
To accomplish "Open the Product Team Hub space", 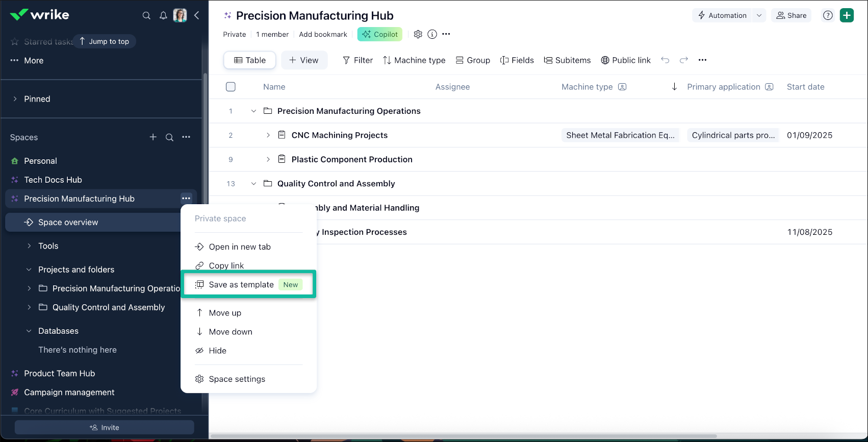I will tap(59, 373).
